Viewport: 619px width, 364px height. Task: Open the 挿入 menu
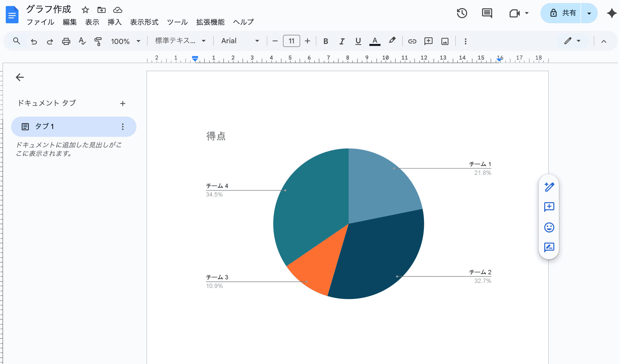pyautogui.click(x=115, y=22)
